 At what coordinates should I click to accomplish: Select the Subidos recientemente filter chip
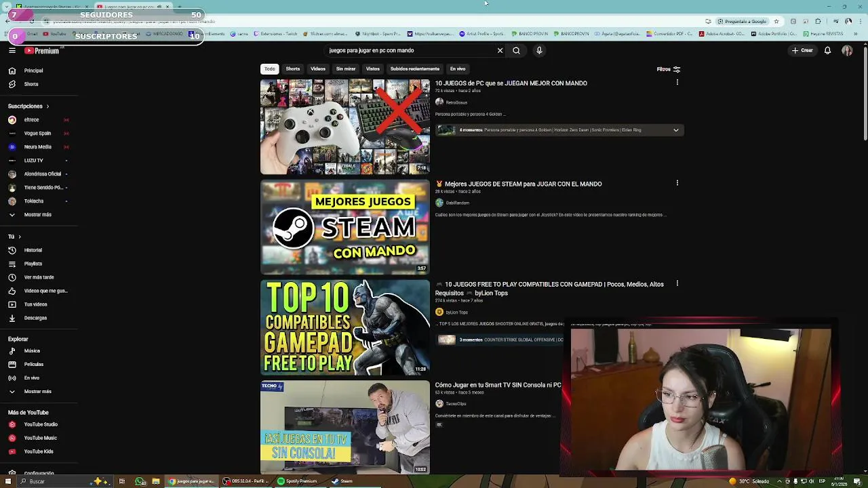click(x=415, y=68)
